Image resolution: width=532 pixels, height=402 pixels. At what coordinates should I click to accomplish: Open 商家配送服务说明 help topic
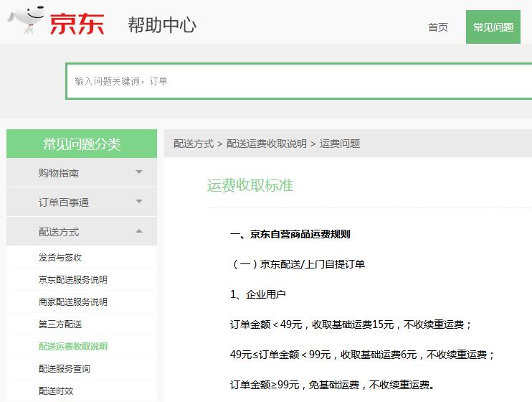pos(73,301)
